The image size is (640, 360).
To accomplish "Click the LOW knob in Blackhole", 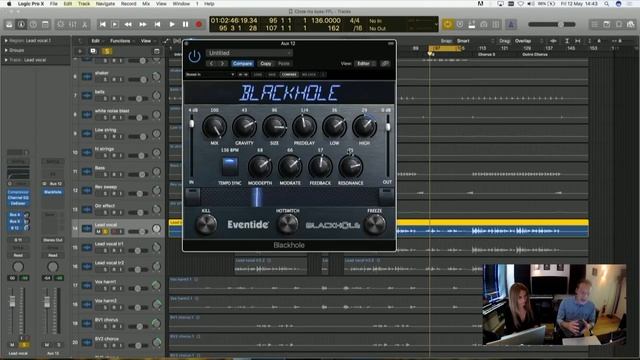I will pyautogui.click(x=334, y=127).
